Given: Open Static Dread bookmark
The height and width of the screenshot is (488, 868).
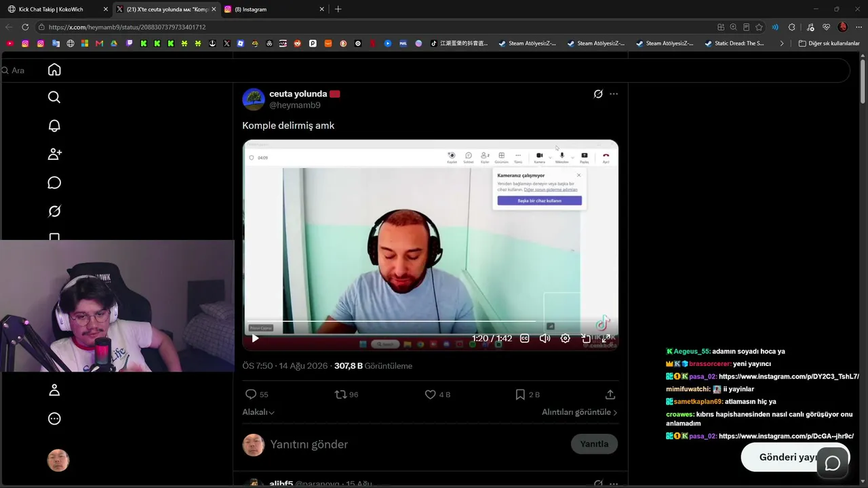Looking at the screenshot, I should (734, 43).
